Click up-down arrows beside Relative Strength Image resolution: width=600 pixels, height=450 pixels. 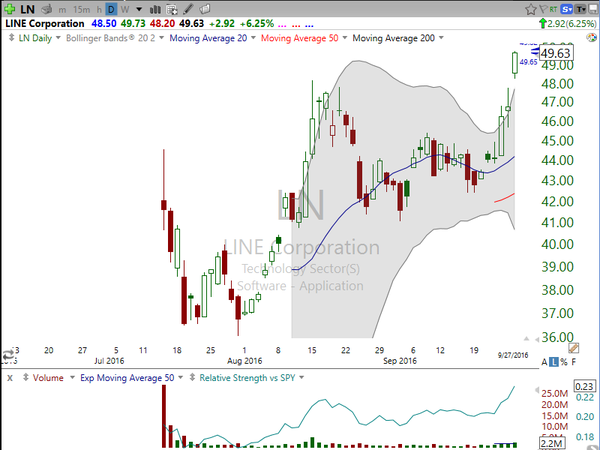[192, 377]
